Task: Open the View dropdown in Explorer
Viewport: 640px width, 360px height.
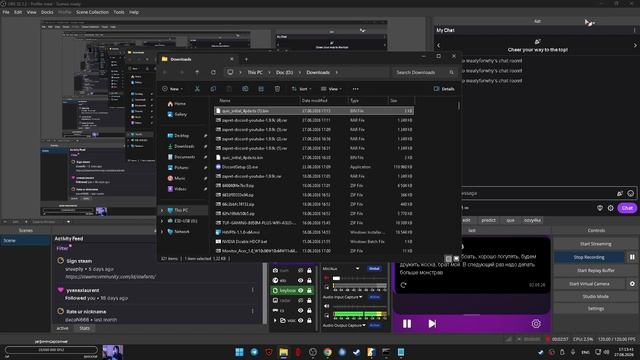Action: (331, 89)
